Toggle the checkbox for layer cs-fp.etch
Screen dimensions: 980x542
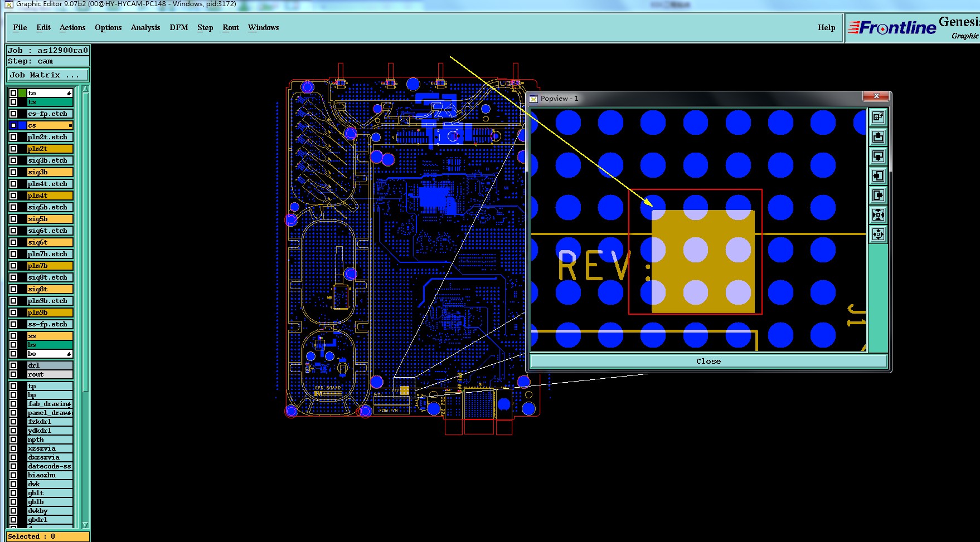click(x=13, y=114)
